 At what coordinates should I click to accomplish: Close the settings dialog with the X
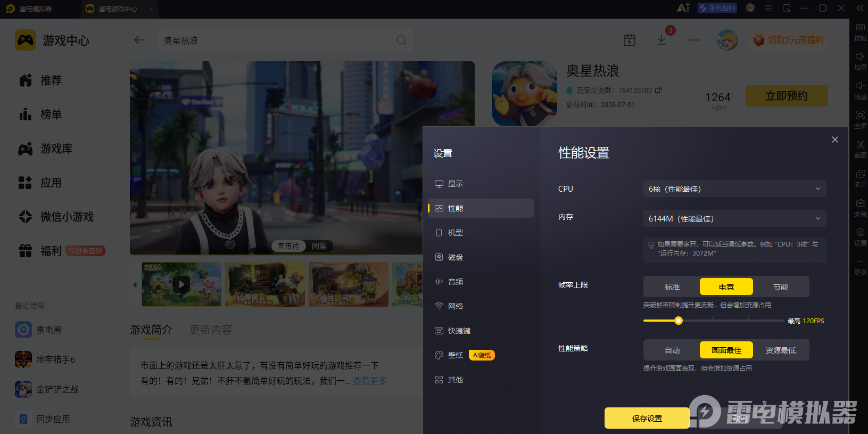835,140
